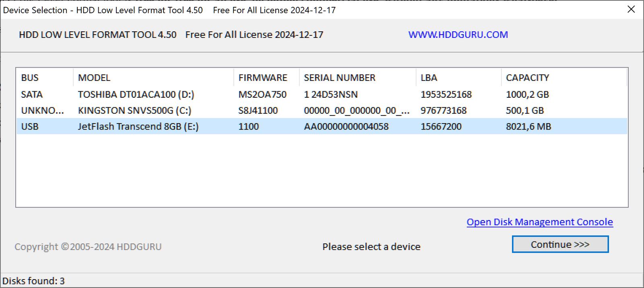644x288 pixels.
Task: Select the TOSHIBA DT01ACA100 (D:) drive
Action: click(x=136, y=95)
